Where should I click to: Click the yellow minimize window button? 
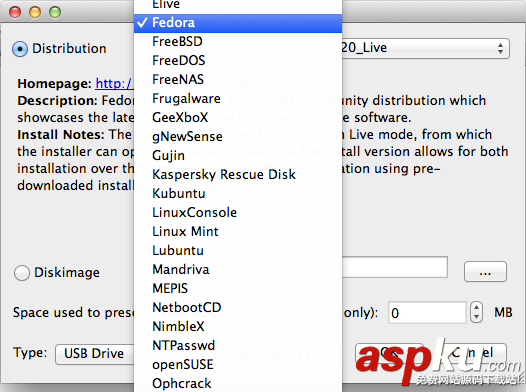(x=35, y=12)
